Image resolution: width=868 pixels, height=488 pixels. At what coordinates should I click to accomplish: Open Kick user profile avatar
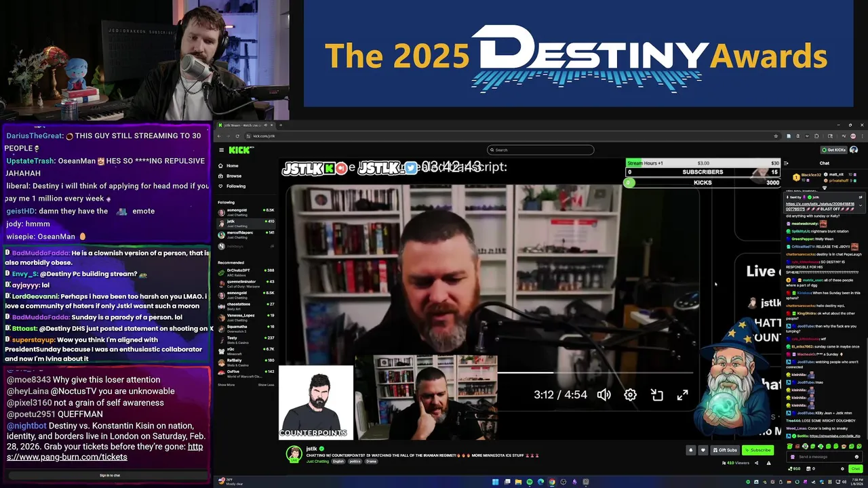pyautogui.click(x=854, y=150)
